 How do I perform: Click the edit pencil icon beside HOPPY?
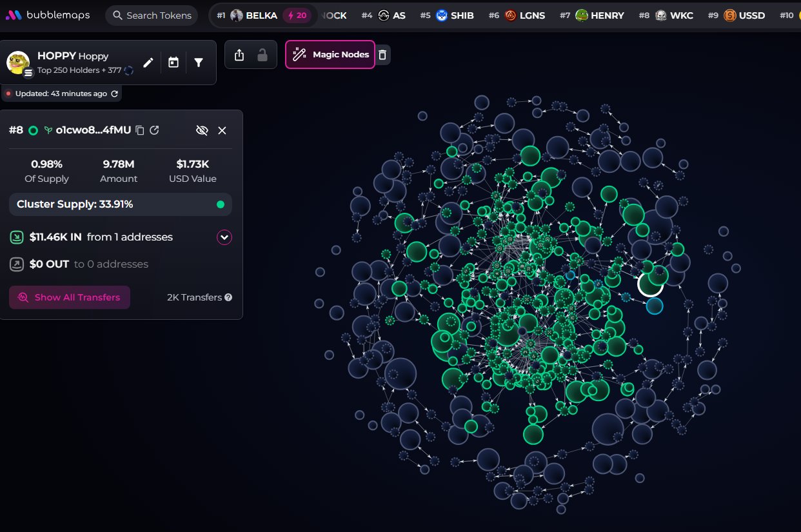(148, 63)
